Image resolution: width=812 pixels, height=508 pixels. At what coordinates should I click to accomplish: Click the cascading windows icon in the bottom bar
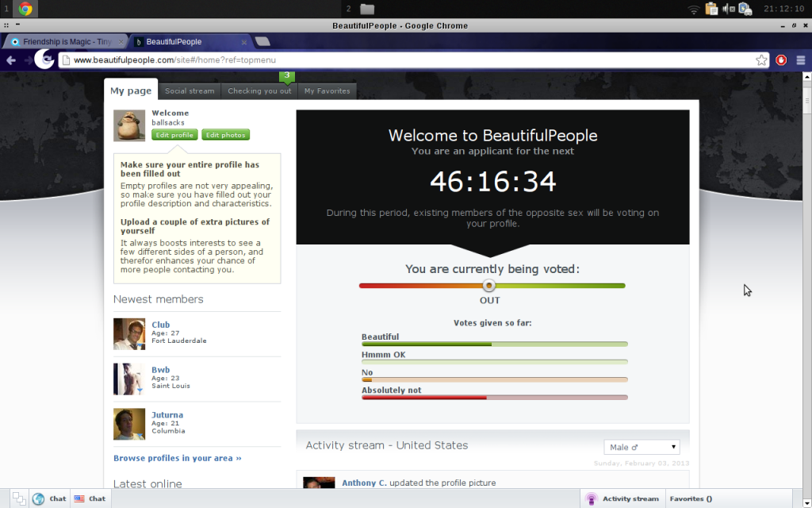19,498
